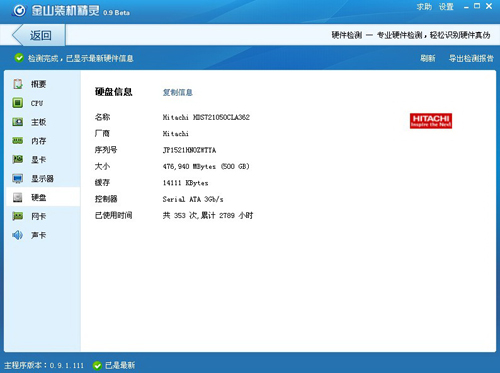Viewport: 500px width, 373px height.
Task: Click the Kingsoft logo icon in title bar
Action: point(19,10)
